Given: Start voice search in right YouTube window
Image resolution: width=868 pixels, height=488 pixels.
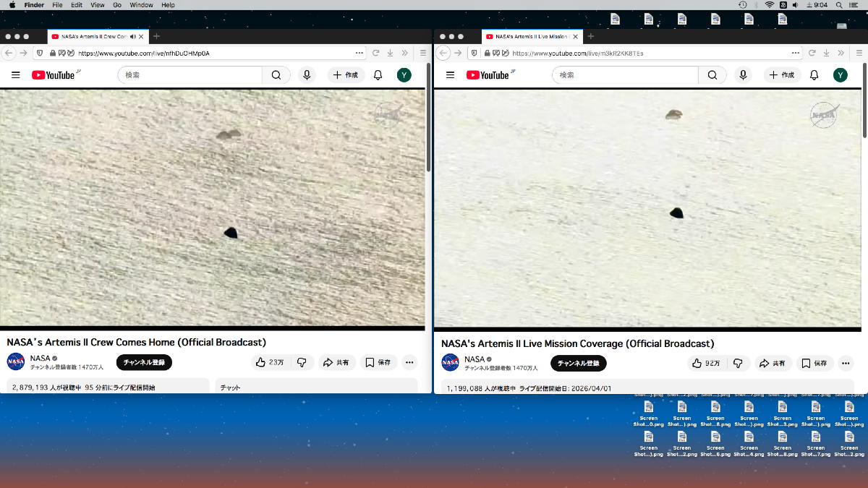Looking at the screenshot, I should (742, 75).
